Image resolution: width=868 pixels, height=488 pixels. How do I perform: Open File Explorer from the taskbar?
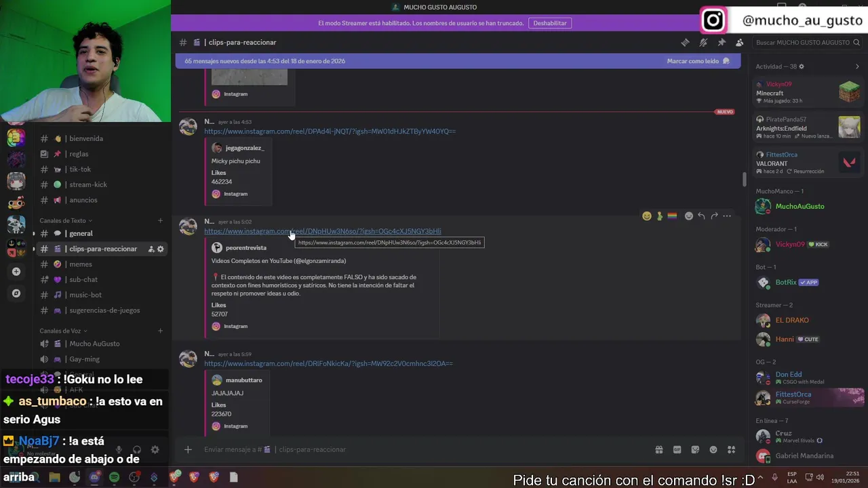point(54,477)
